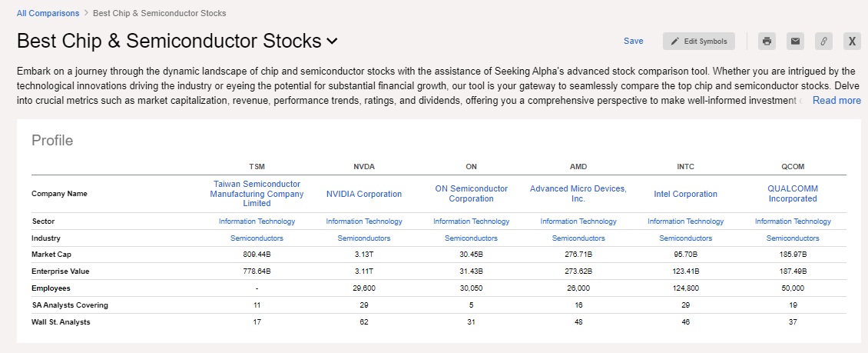Click TSM market cap value 809.44B

pos(257,255)
